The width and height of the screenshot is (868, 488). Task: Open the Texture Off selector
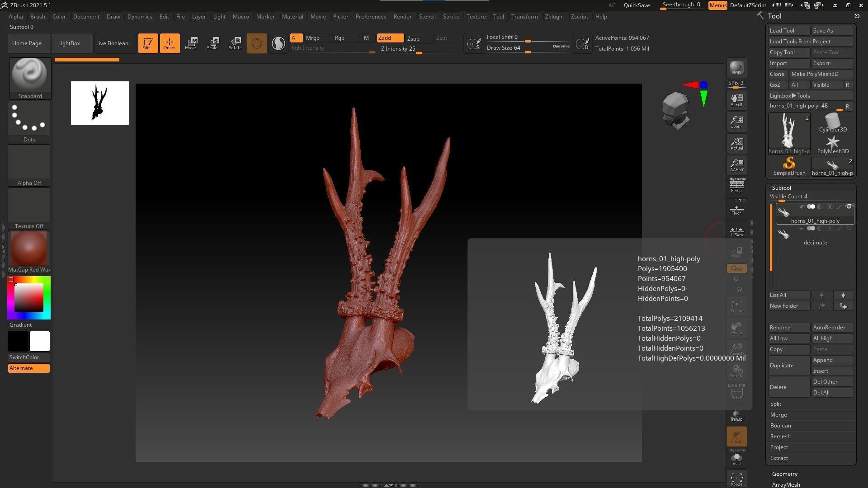tap(29, 209)
